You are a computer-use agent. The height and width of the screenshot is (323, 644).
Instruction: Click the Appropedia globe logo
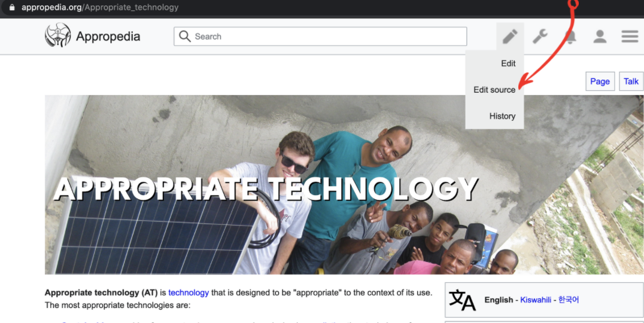[57, 35]
